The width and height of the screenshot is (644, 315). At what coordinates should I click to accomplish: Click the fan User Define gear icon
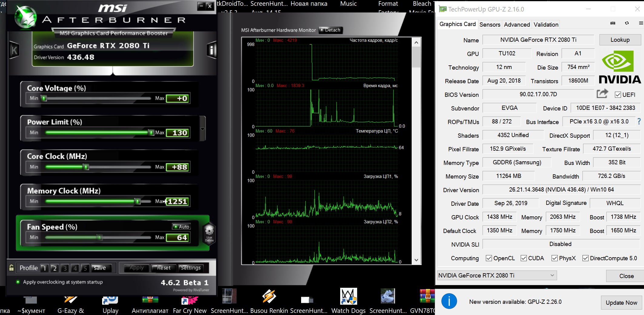click(x=209, y=233)
